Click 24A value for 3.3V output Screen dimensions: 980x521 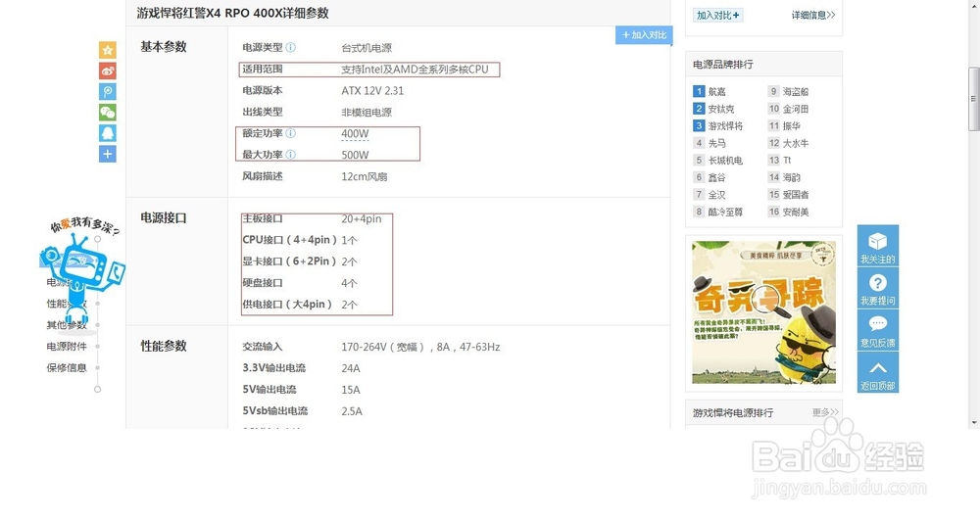click(x=351, y=368)
